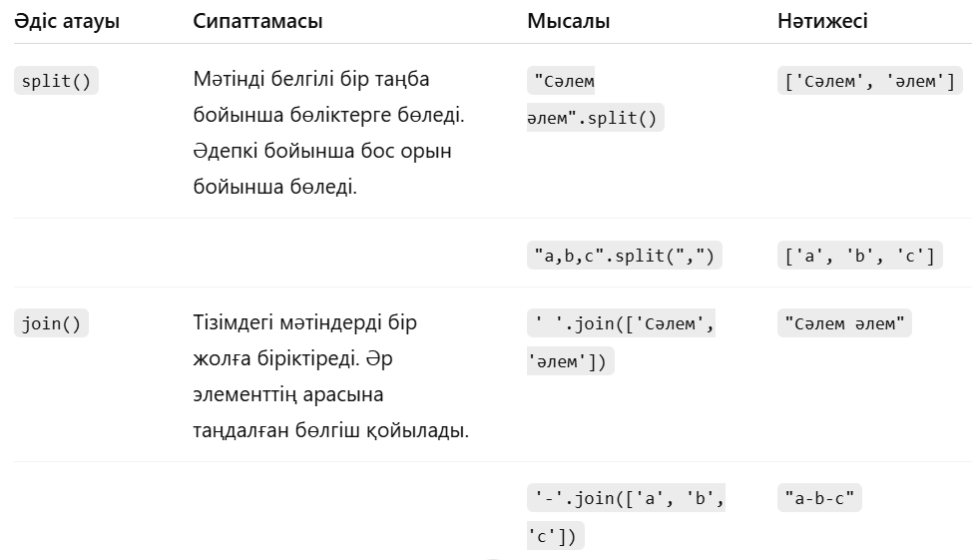Click the '-'.join(['a', 'b', 'c']) example code
The height and width of the screenshot is (560, 980).
[626, 517]
